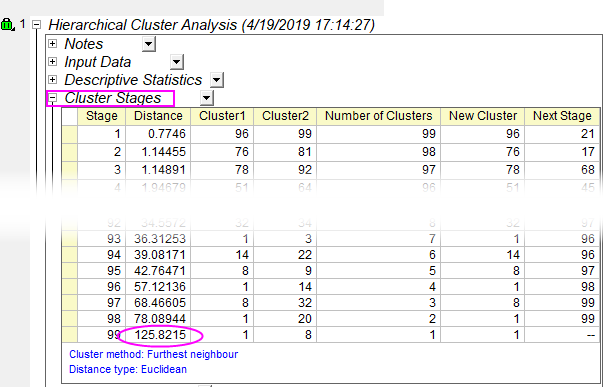The image size is (611, 387).
Task: Select the distance cell 42.76471
Action: pos(158,270)
